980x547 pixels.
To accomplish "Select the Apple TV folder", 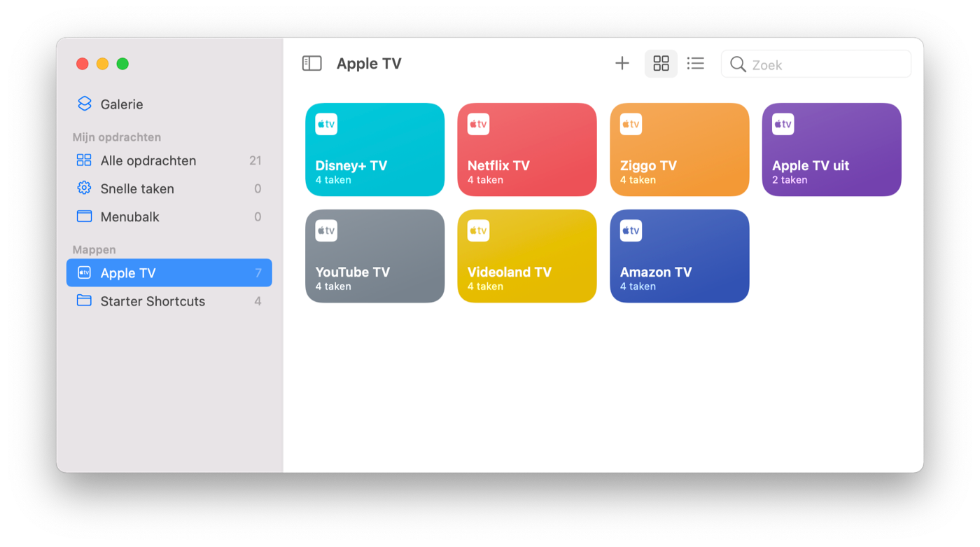I will pos(169,273).
